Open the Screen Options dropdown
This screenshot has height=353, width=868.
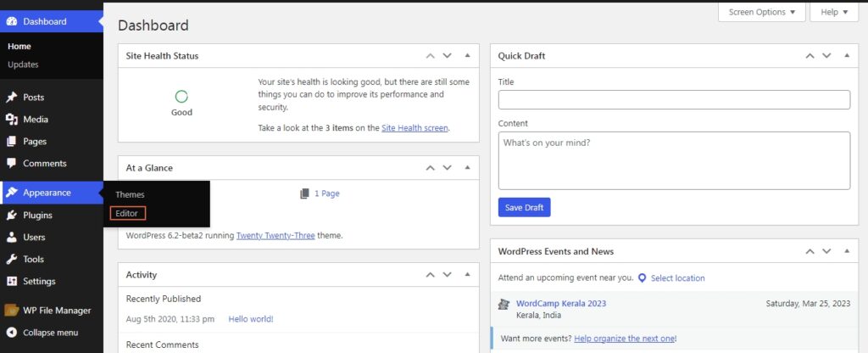(762, 12)
